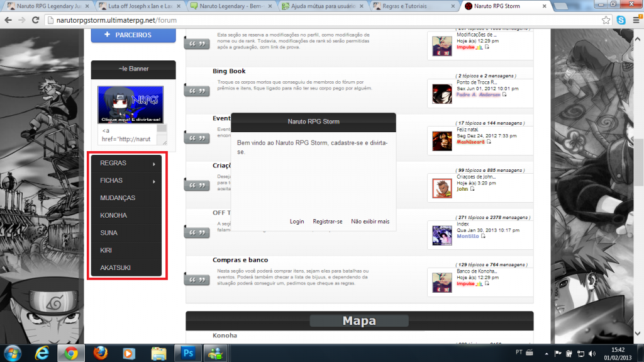Open the Bing Book forum link
Screen dimensions: 644x362
(x=229, y=71)
